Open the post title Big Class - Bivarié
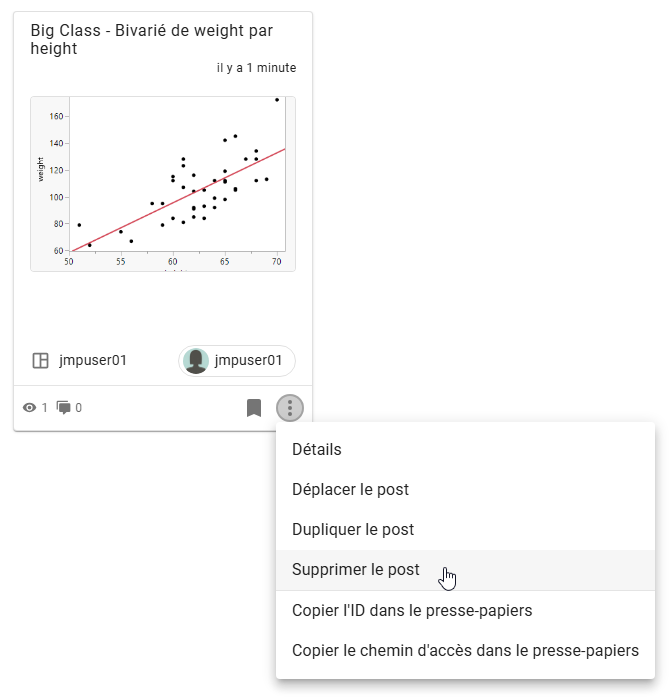670x700 pixels. [x=151, y=39]
